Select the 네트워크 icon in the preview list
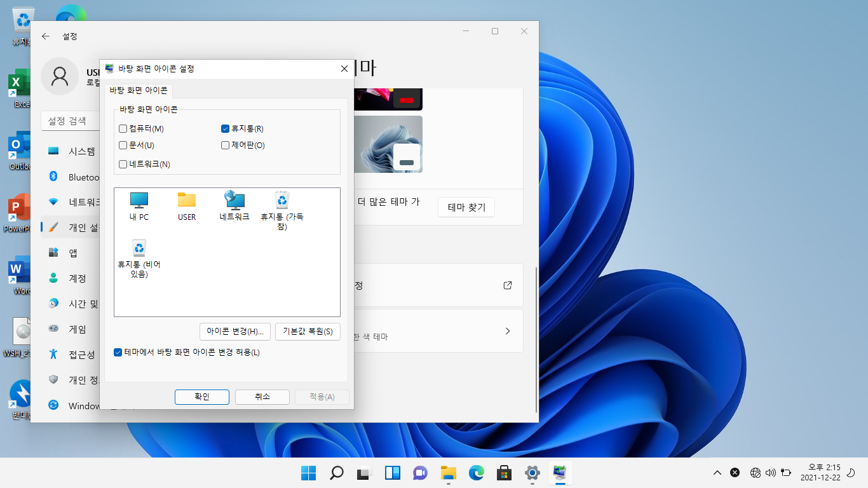The image size is (868, 488). click(x=234, y=206)
